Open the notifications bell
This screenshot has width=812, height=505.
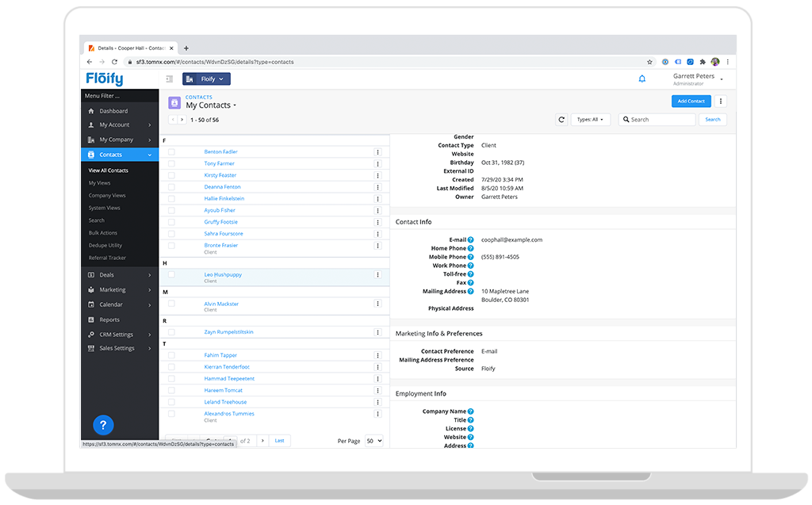click(x=642, y=78)
